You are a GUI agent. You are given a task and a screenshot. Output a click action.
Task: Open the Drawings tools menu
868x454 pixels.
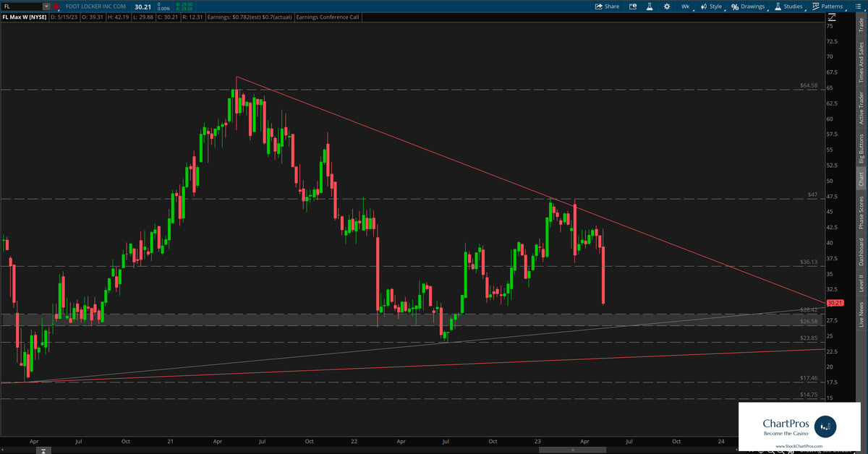click(x=752, y=7)
